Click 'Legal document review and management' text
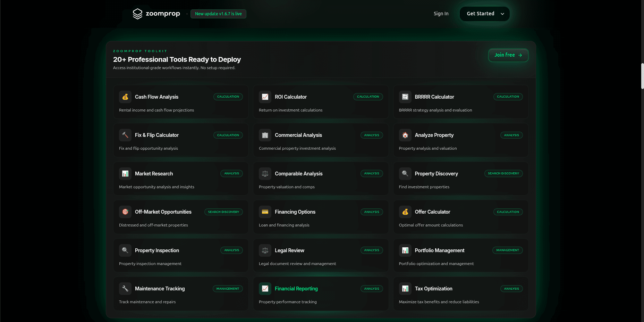This screenshot has width=644, height=322. [297, 264]
